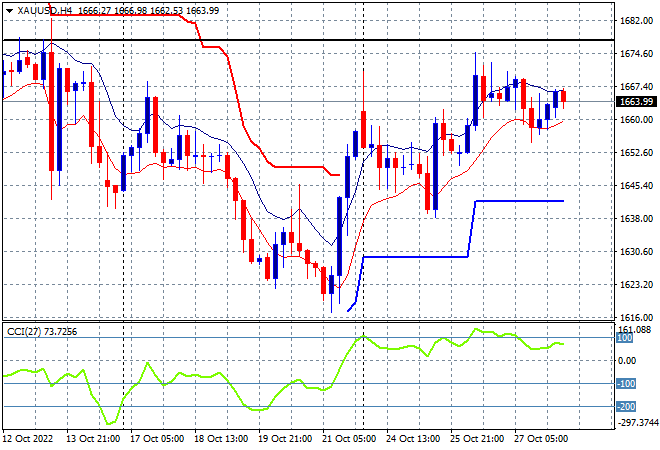Image resolution: width=660 pixels, height=450 pixels.
Task: Click the CCI -100 level label
Action: pyautogui.click(x=626, y=383)
